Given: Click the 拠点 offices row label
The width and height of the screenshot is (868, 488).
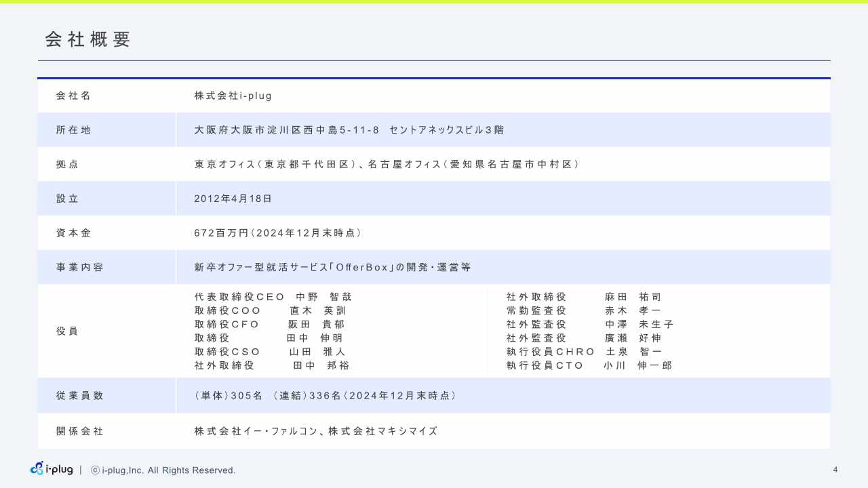Looking at the screenshot, I should (66, 163).
